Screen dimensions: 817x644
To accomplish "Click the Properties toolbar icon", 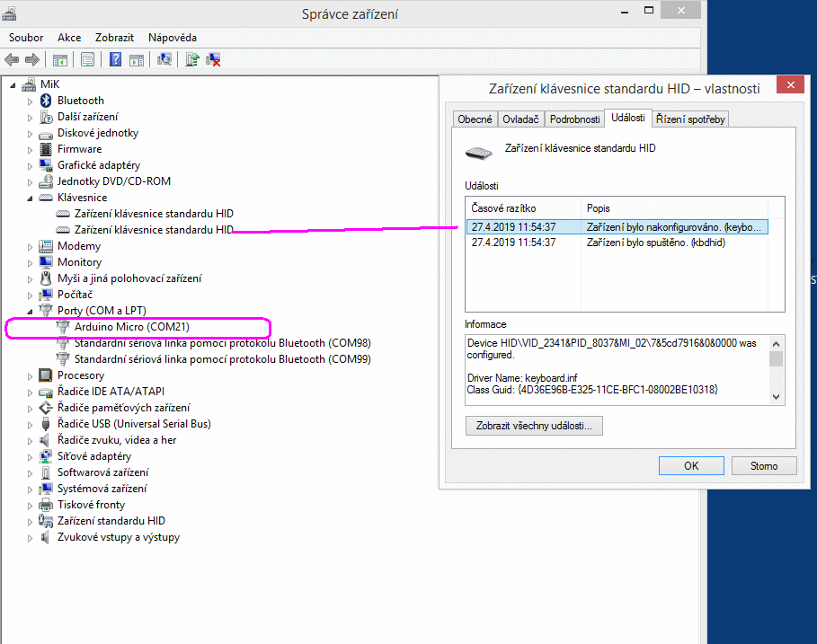I will pyautogui.click(x=87, y=60).
